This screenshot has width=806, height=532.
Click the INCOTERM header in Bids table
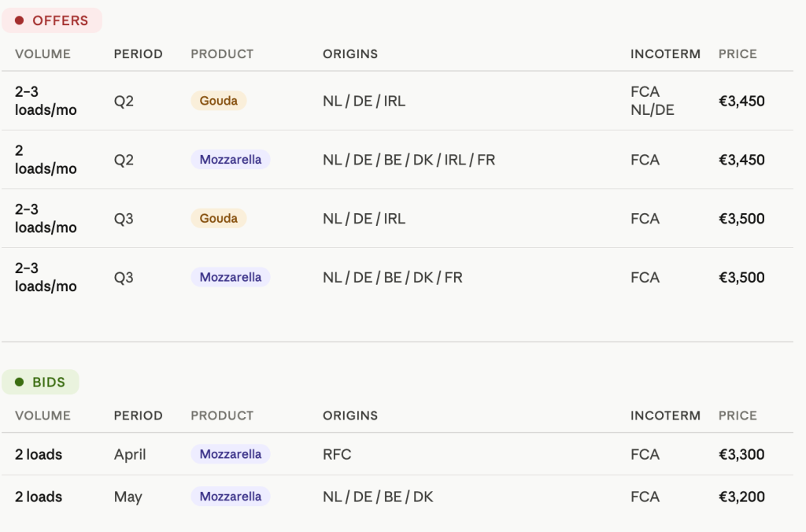click(x=665, y=416)
